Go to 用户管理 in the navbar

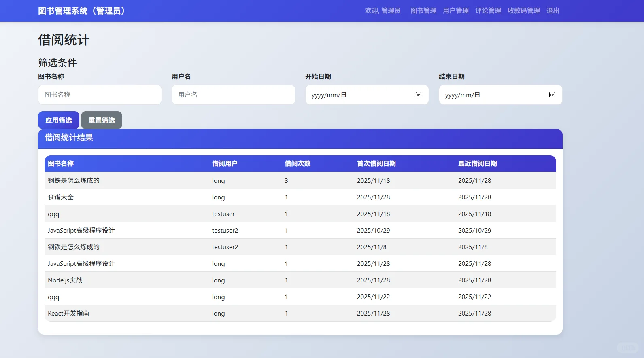click(456, 11)
